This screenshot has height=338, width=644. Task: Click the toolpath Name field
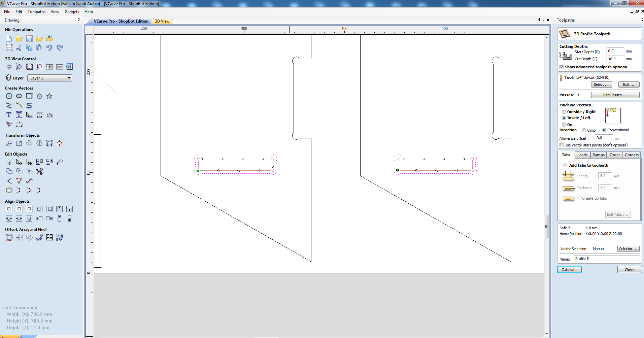click(x=607, y=259)
